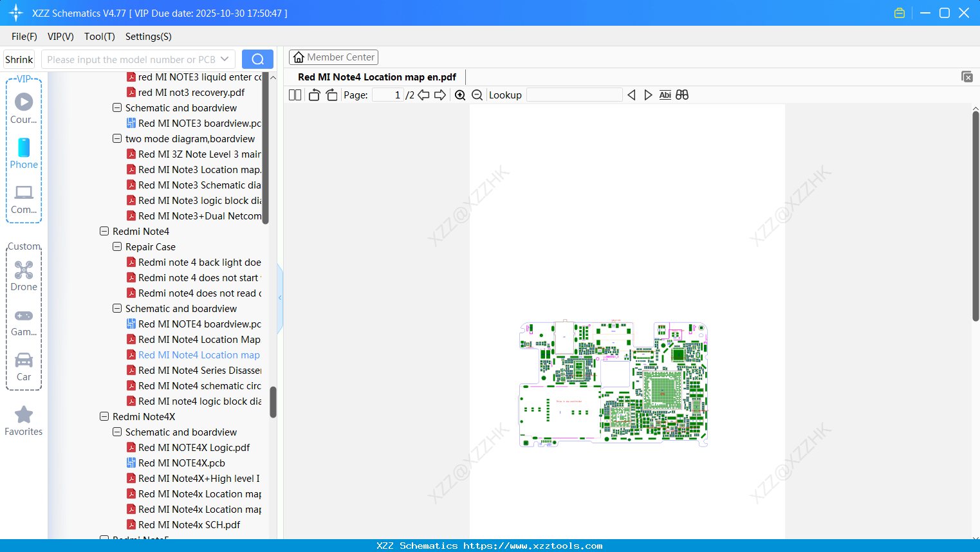Click the PDF viewer vertical scrollbar
Viewport: 980px width, 552px height.
coord(975,216)
